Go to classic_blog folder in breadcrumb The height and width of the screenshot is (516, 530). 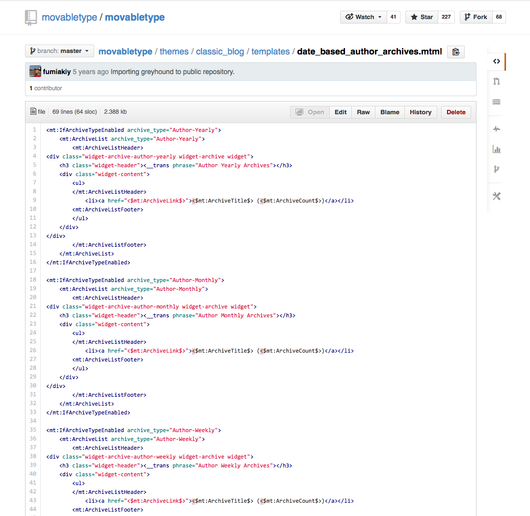(x=220, y=51)
